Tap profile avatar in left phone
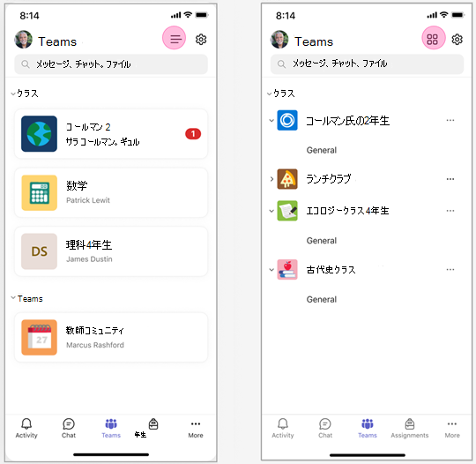The width and height of the screenshot is (476, 464). [x=24, y=40]
